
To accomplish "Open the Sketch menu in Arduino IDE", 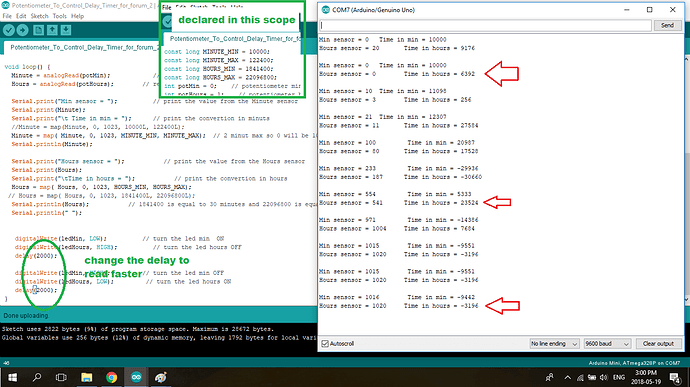I will click(39, 16).
